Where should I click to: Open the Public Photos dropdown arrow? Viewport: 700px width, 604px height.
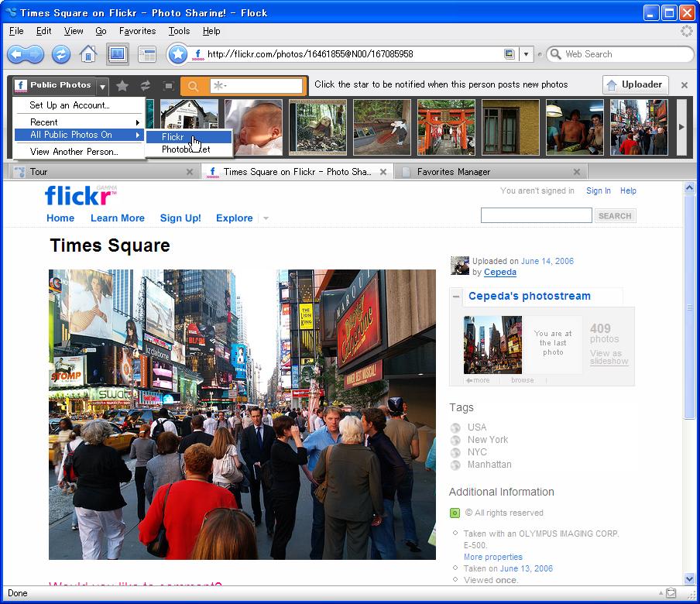(102, 86)
